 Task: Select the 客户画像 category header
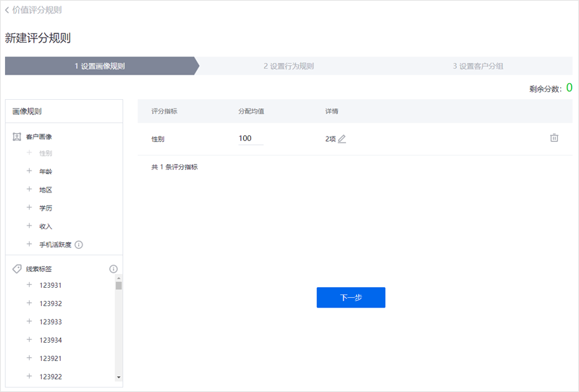(38, 137)
